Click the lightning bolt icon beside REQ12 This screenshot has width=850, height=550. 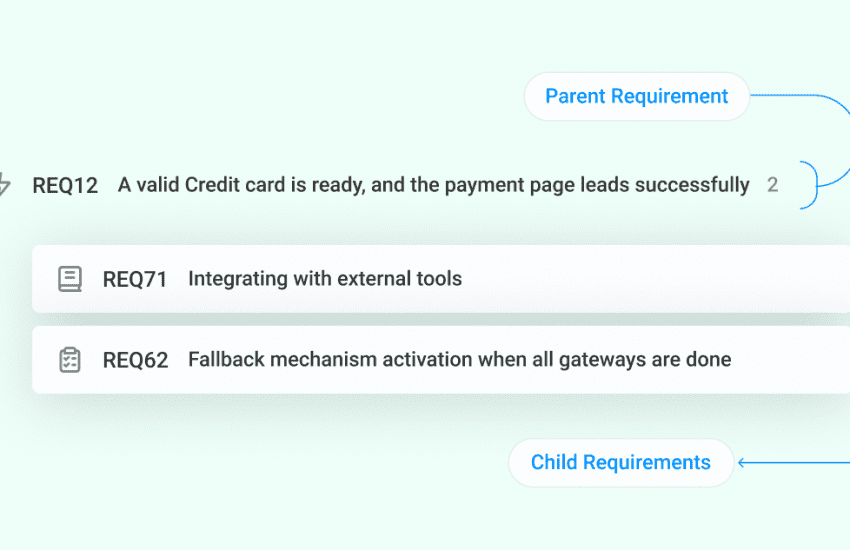pyautogui.click(x=4, y=185)
